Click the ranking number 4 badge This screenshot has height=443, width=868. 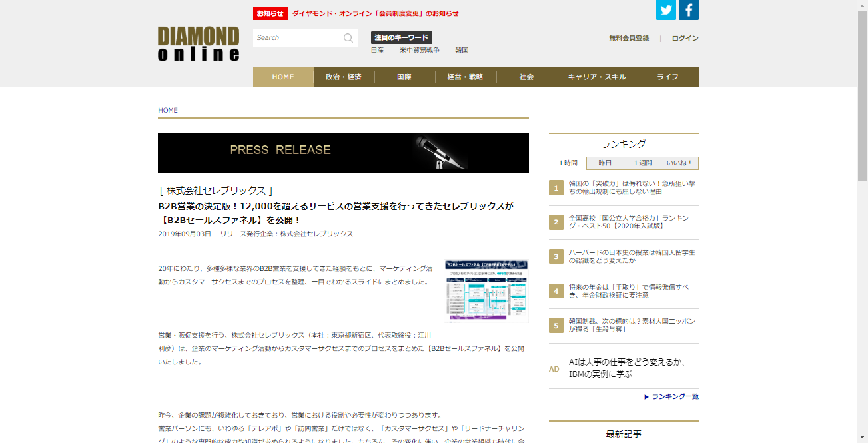[x=556, y=292]
